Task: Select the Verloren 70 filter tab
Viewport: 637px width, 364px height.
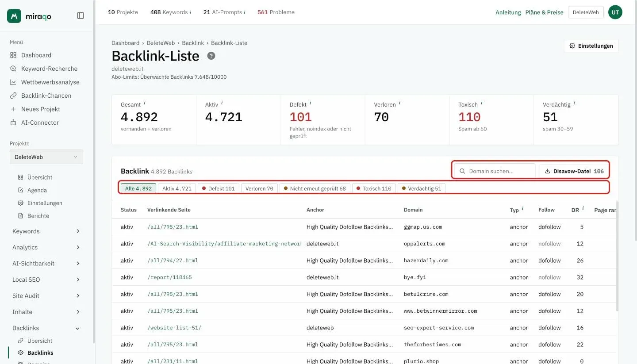Action: pyautogui.click(x=259, y=188)
